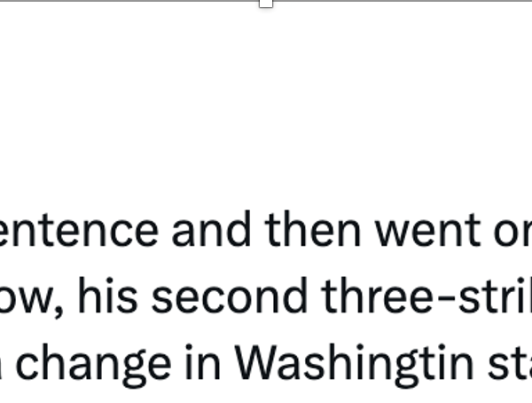Viewport: 532px width, 403px height.
Task: Place cursor in the word "second"
Action: (x=229, y=296)
